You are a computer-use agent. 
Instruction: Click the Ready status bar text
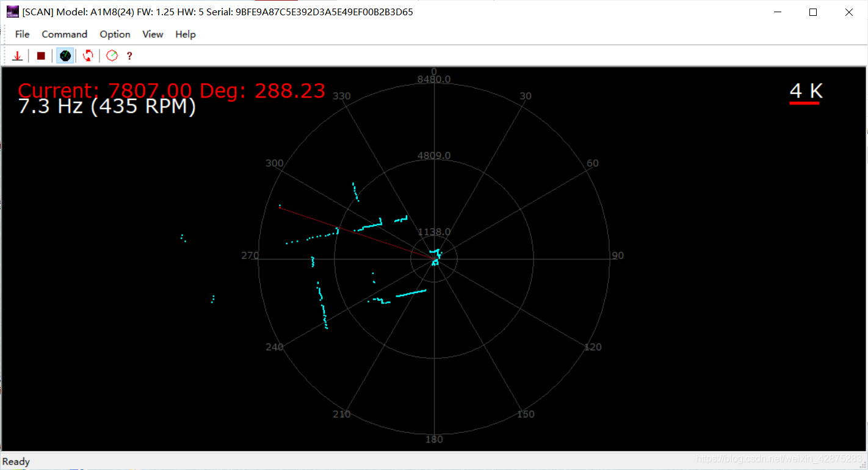click(x=16, y=461)
